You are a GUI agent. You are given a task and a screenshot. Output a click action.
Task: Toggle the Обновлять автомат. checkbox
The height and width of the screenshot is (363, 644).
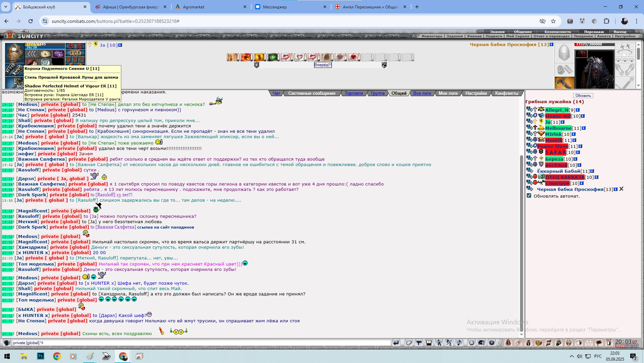(x=529, y=196)
